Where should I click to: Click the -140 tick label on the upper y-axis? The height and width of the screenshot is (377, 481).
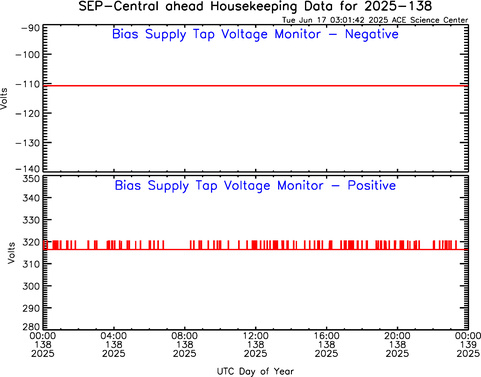28,169
